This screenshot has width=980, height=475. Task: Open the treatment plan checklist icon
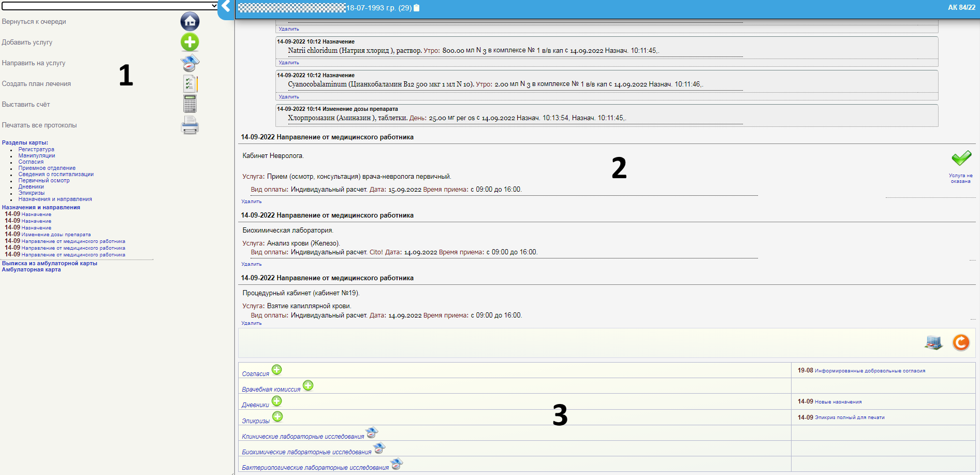coord(190,83)
